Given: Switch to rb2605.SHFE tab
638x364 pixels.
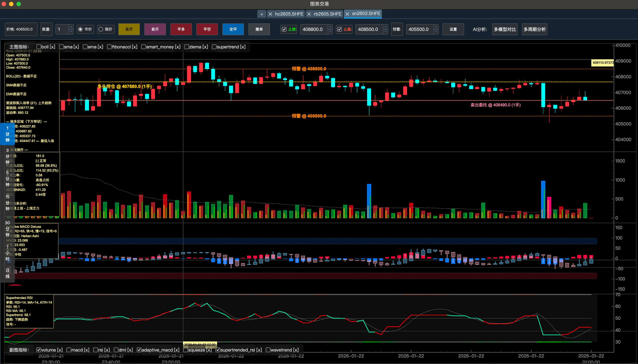Looking at the screenshot, I should [327, 14].
